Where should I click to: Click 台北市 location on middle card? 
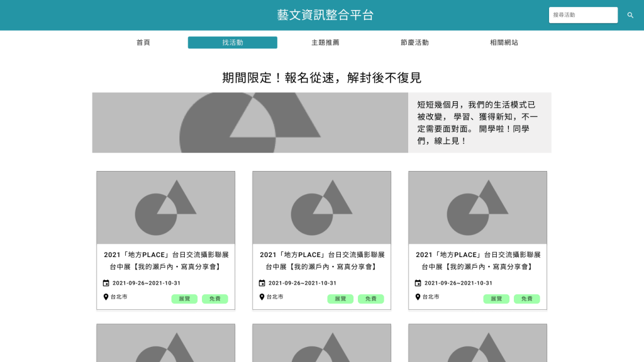tap(275, 297)
